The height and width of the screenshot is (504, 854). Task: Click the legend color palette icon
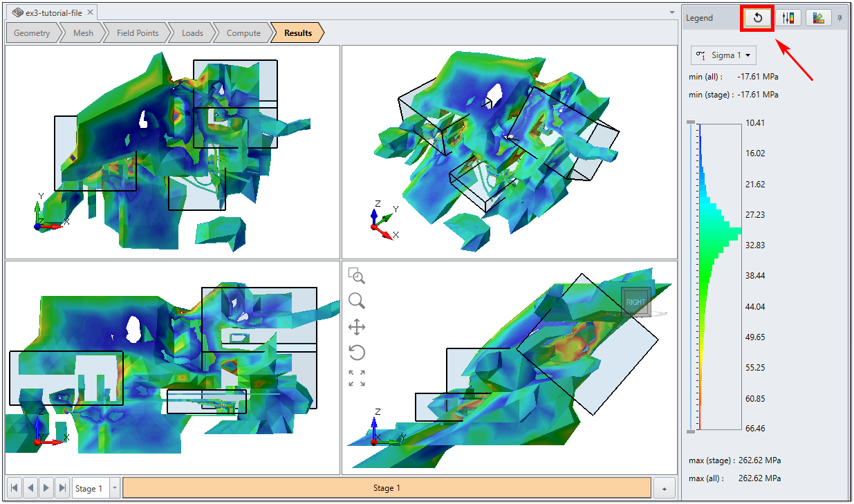(x=818, y=17)
